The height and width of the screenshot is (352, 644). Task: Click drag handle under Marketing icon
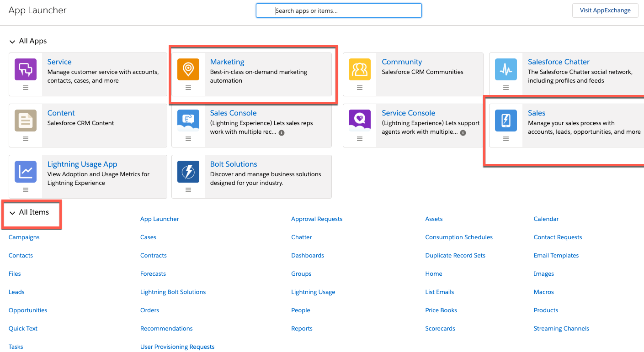188,88
